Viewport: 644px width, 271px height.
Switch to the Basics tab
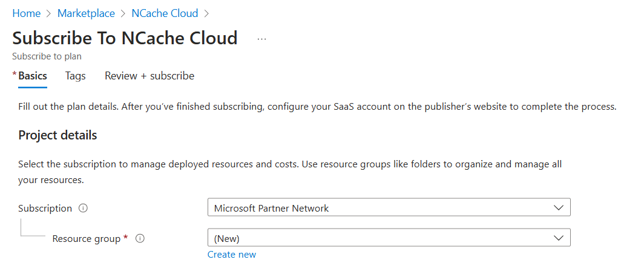pyautogui.click(x=33, y=76)
